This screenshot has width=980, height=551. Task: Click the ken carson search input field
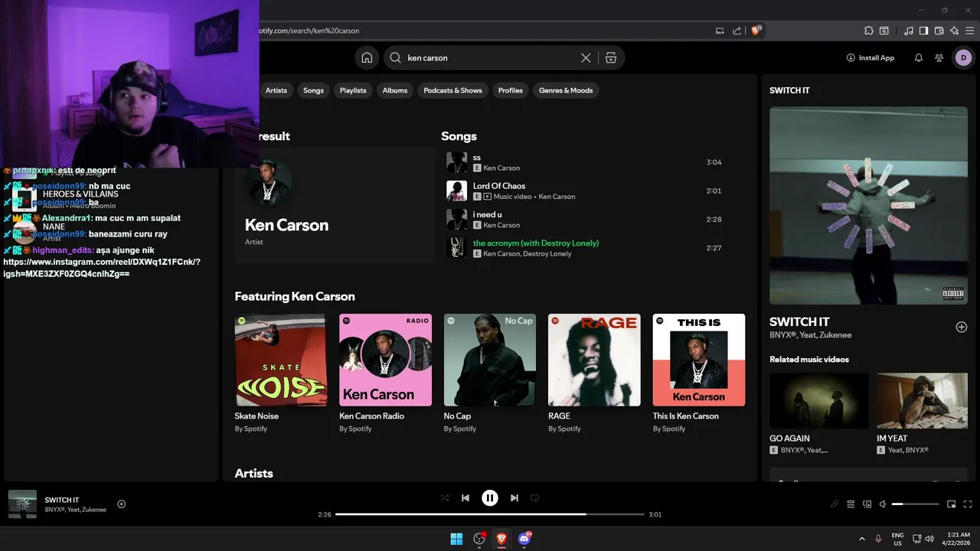click(x=490, y=57)
